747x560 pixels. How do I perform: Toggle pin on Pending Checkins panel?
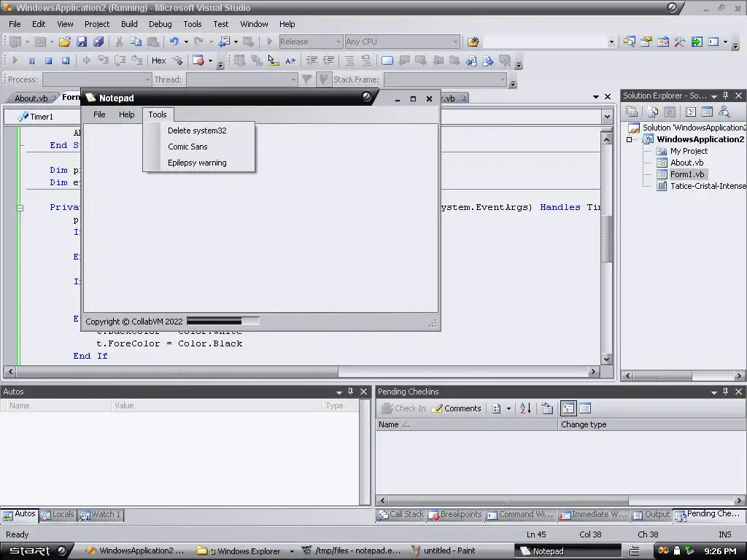726,392
